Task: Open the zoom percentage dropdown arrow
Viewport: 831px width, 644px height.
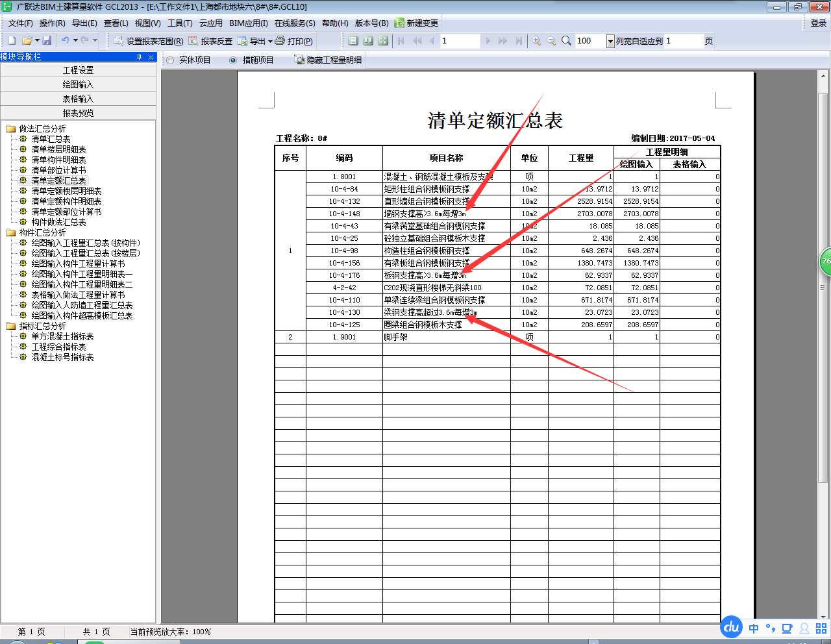Action: coord(610,41)
